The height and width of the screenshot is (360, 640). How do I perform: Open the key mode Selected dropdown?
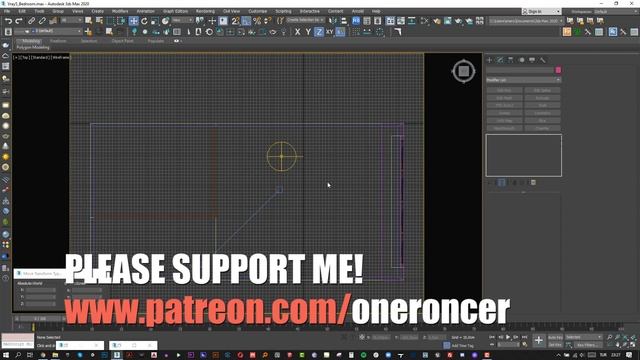tap(584, 337)
